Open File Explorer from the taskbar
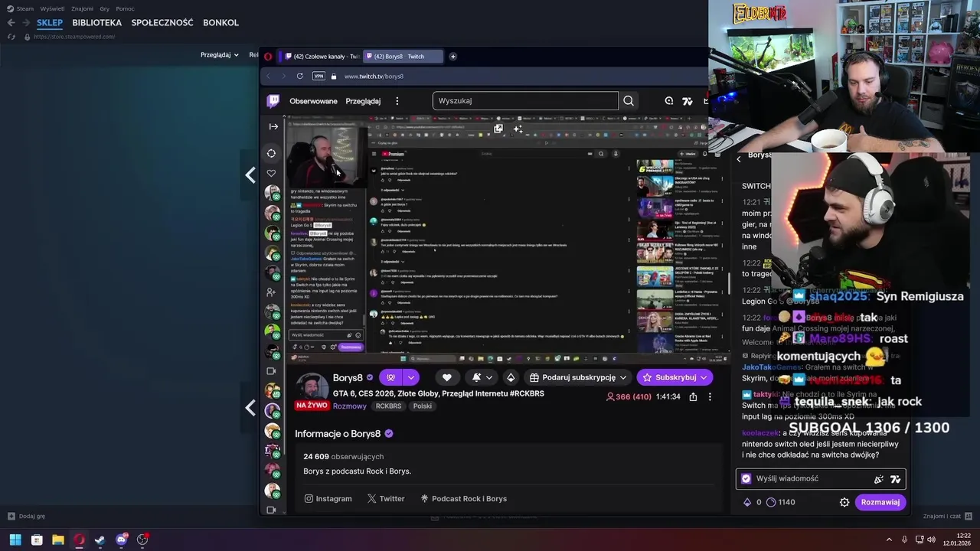The width and height of the screenshot is (980, 551). point(57,540)
